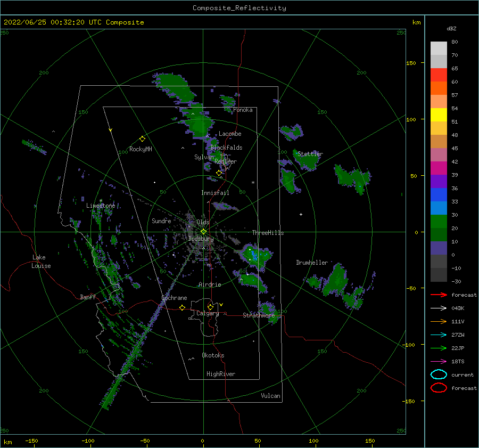Select the magenta 39–42 dBZ swatch

[439, 168]
